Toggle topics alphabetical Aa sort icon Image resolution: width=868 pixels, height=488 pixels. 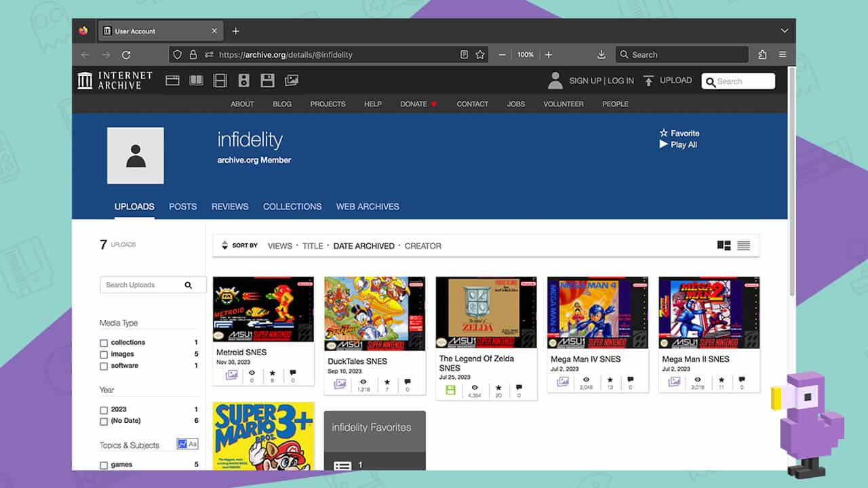pyautogui.click(x=193, y=444)
